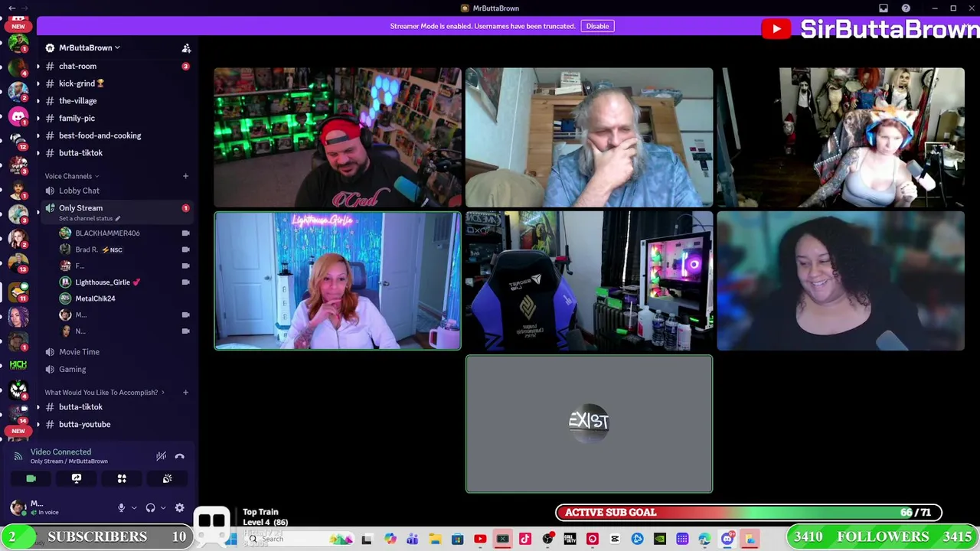Viewport: 980px width, 551px height.
Task: Open YouTube from the taskbar
Action: coord(480,539)
